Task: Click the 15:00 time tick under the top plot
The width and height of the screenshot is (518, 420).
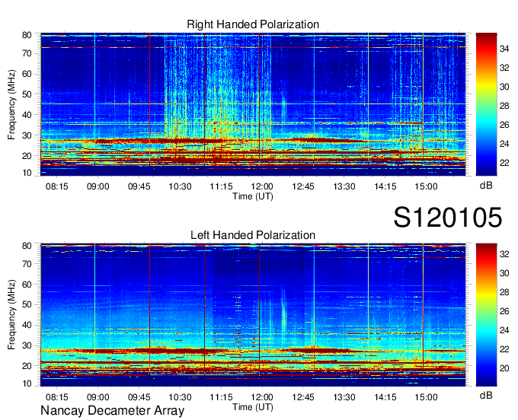Action: pyautogui.click(x=426, y=186)
